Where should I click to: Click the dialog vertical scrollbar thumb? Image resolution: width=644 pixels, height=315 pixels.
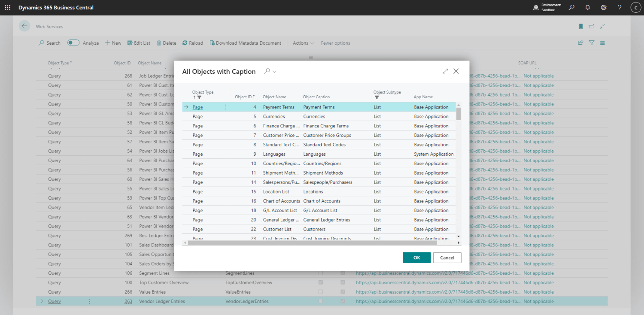(x=459, y=113)
